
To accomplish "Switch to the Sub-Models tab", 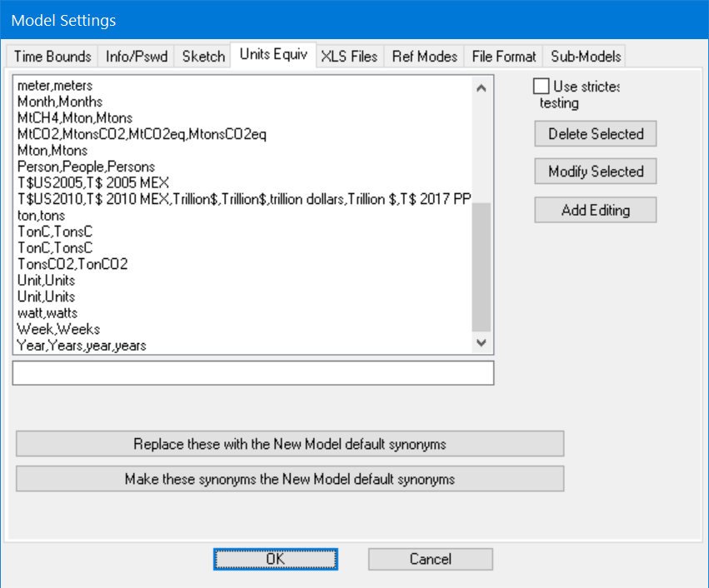I will pos(585,56).
